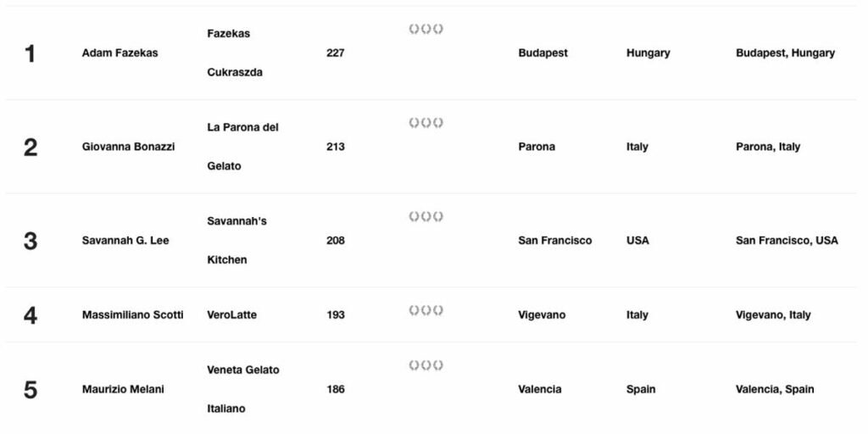
Task: Select the name Giovanna Bonazzi
Action: 128,147
